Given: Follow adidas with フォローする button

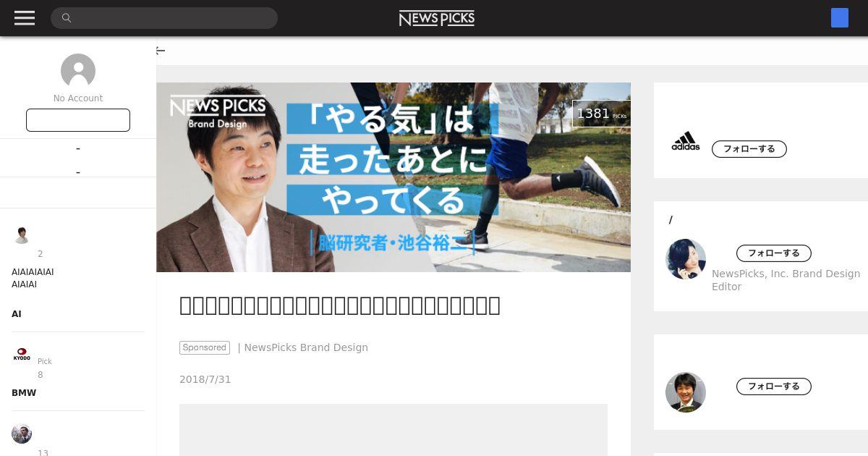Looking at the screenshot, I should point(749,149).
